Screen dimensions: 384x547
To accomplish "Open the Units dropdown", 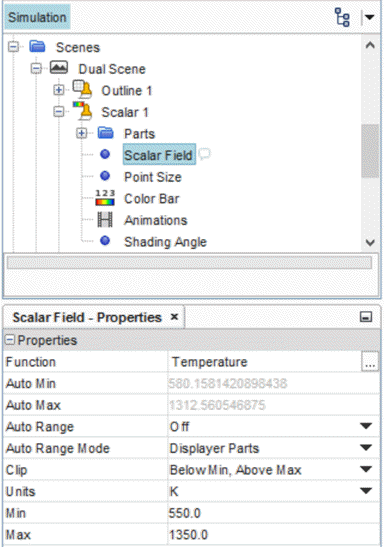I will pyautogui.click(x=366, y=491).
